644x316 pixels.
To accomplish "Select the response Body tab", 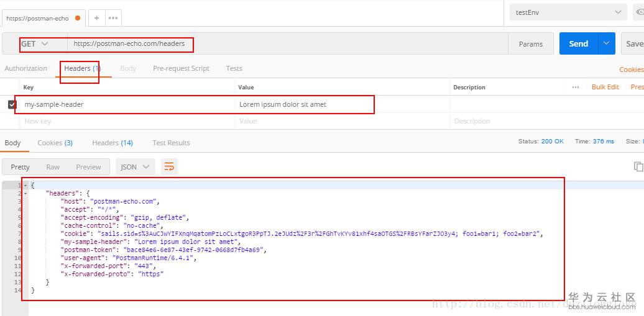I will (x=12, y=142).
